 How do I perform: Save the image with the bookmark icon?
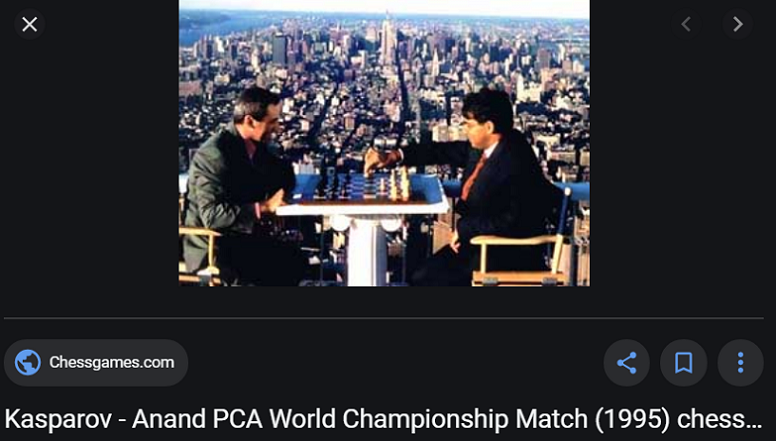click(x=683, y=363)
